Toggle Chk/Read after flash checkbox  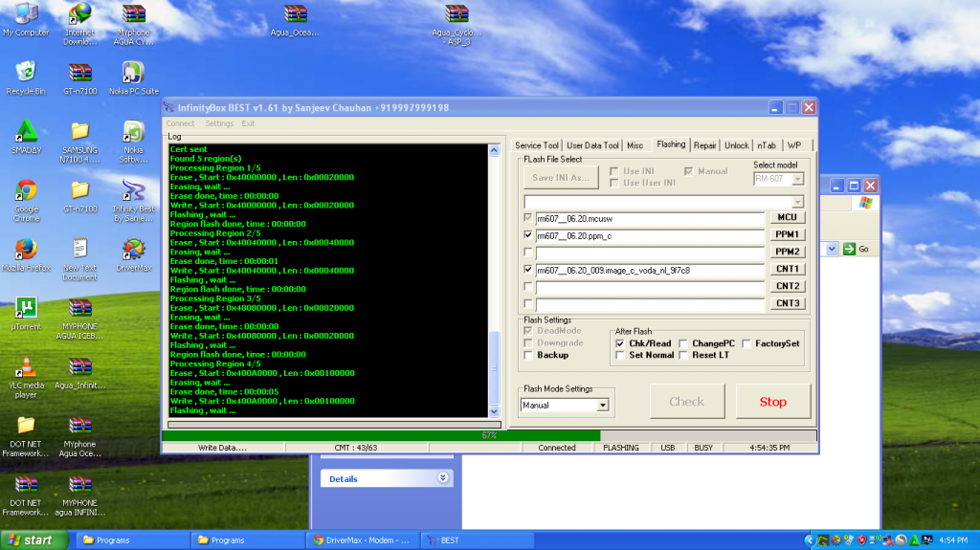click(x=619, y=343)
